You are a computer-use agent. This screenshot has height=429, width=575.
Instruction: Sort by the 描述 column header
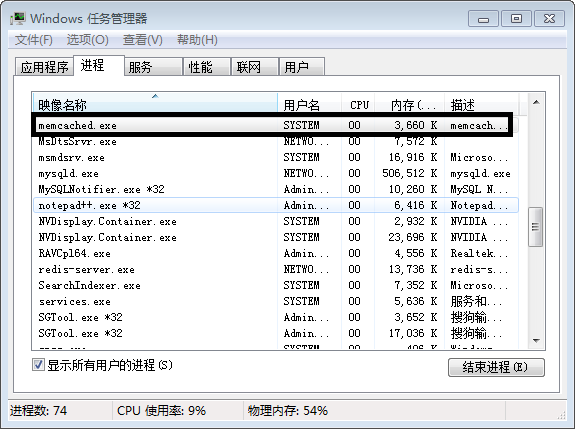click(x=482, y=104)
